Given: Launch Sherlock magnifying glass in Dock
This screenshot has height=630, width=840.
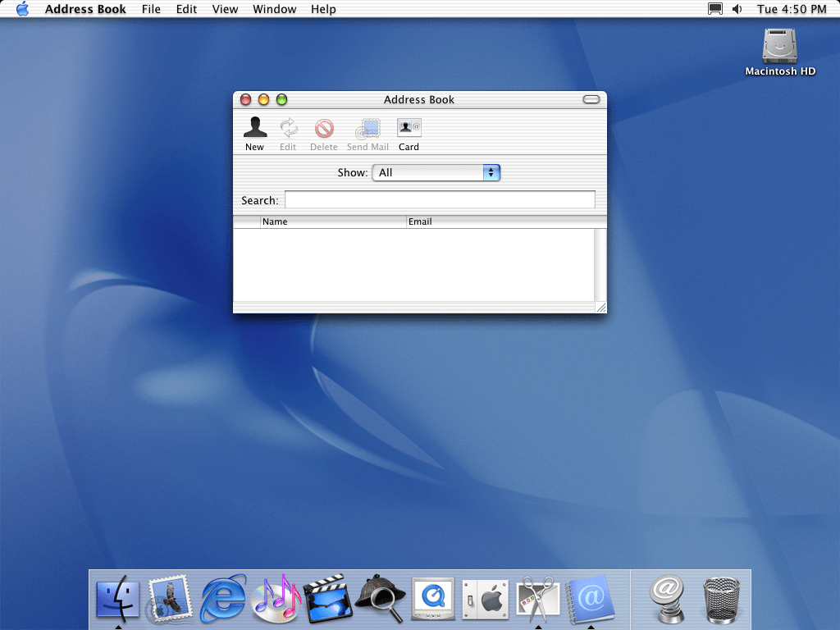Looking at the screenshot, I should tap(380, 598).
